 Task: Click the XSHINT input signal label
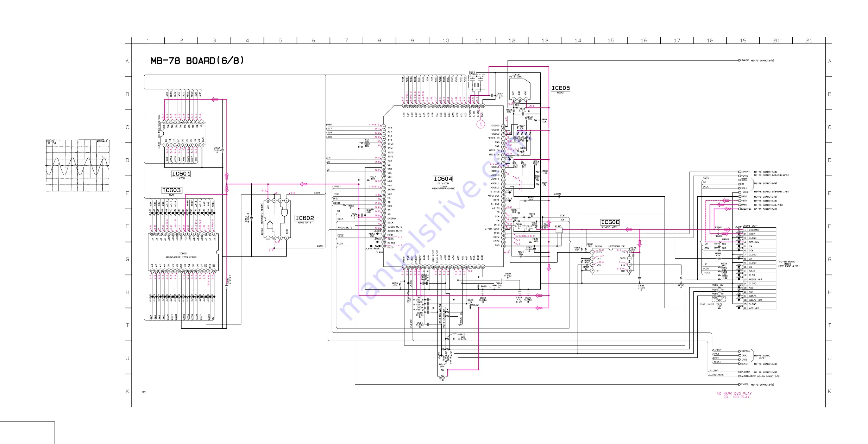[746, 172]
